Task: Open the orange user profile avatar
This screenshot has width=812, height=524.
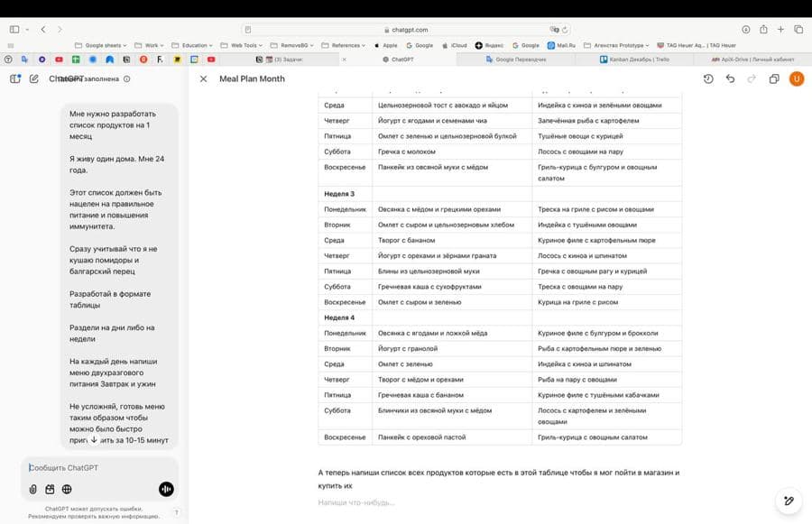Action: tap(797, 78)
